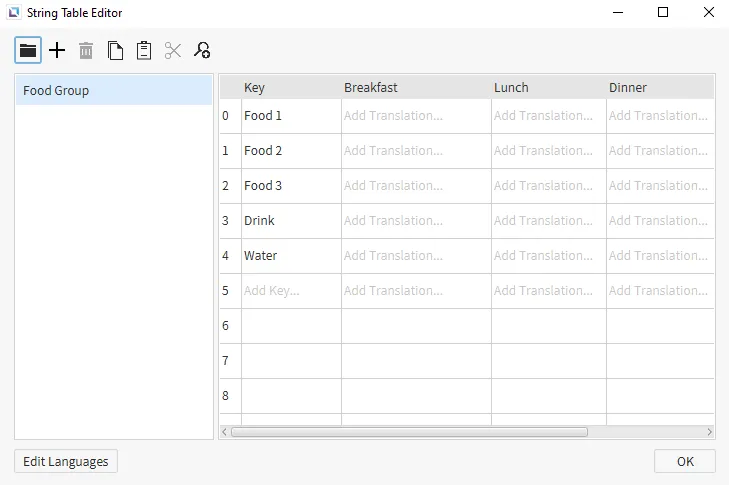
Task: Click the copy icon in toolbar
Action: 115,50
